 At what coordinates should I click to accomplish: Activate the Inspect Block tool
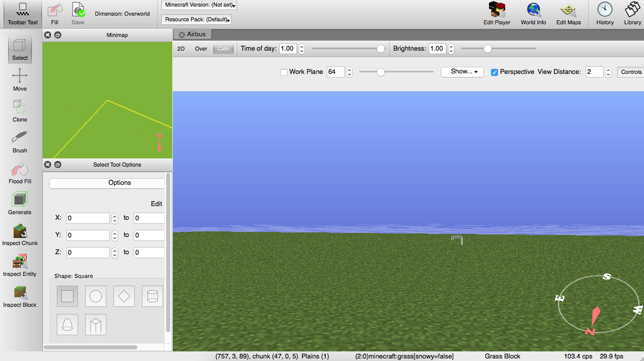20,296
